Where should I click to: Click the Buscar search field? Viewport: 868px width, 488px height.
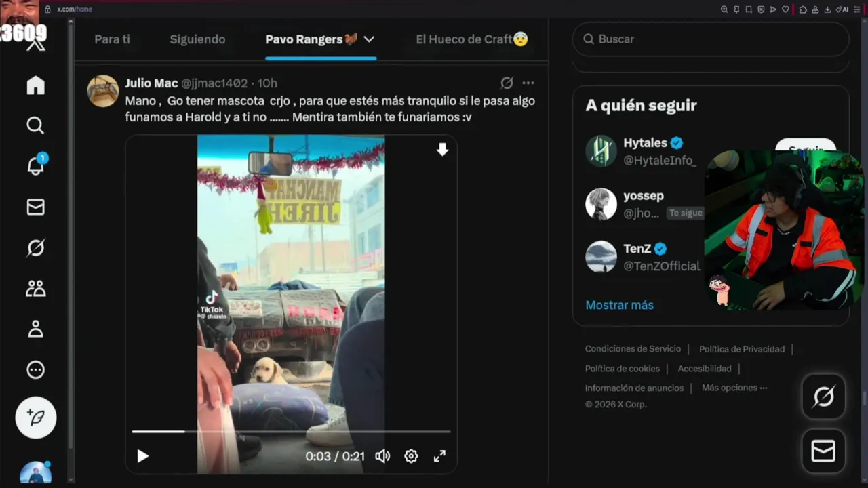point(711,39)
